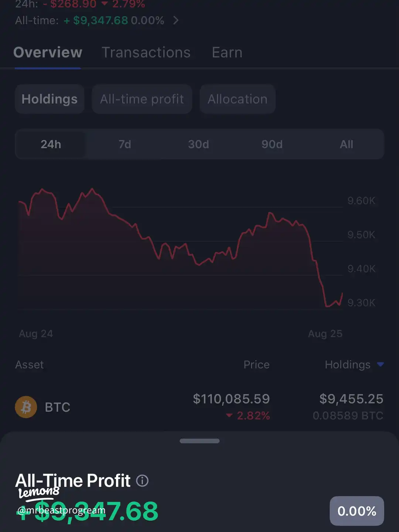399x532 pixels.
Task: Tap the All-Time Profit info icon
Action: [142, 481]
